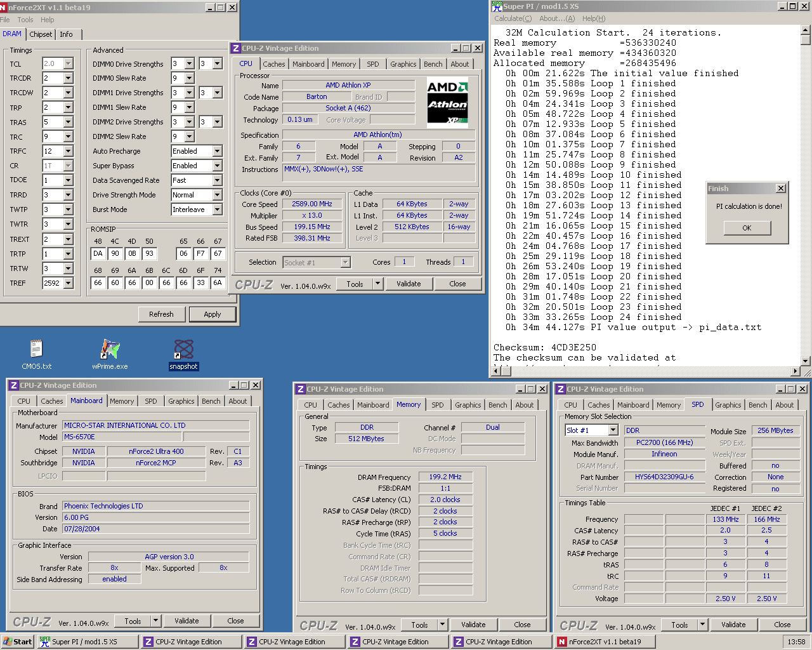
Task: Open DIMM2 Drive Strengths first dropdown
Action: [x=189, y=122]
